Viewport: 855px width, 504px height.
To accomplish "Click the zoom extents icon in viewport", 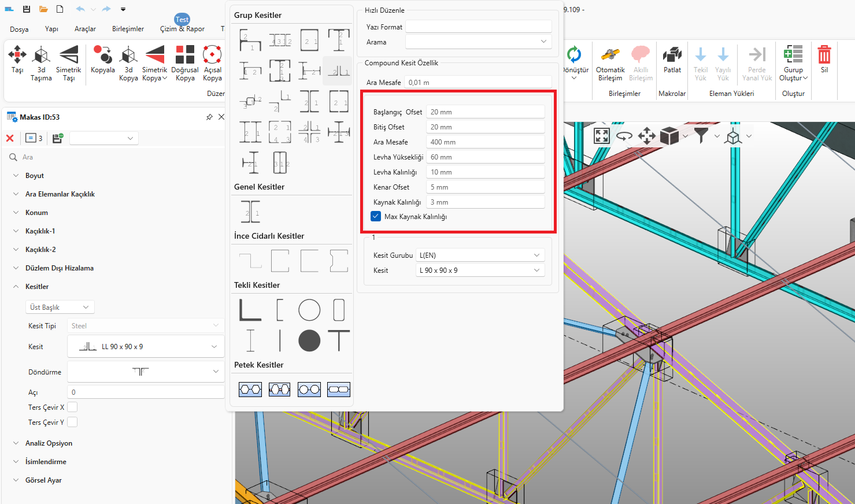I will [602, 136].
